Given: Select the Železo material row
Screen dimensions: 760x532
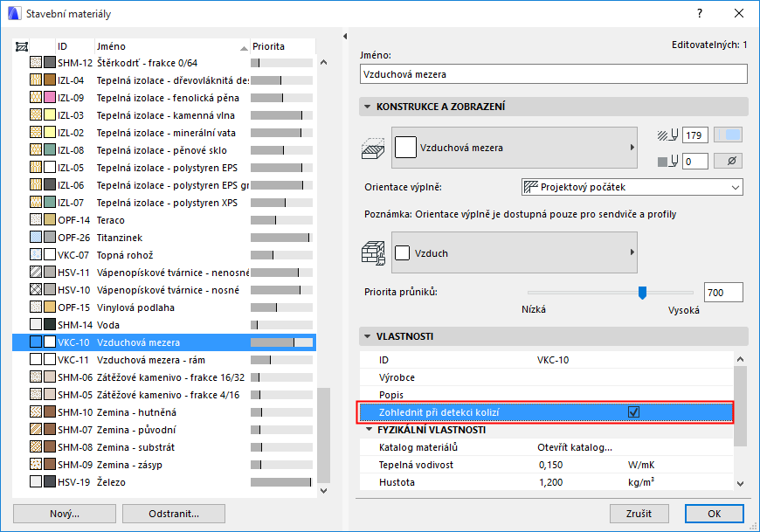Looking at the screenshot, I should (164, 481).
